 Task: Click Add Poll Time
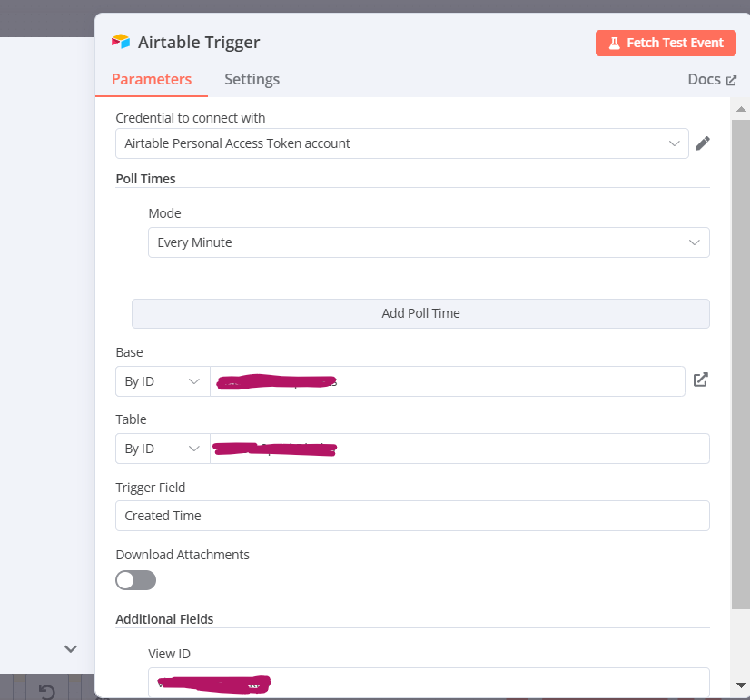pos(420,312)
